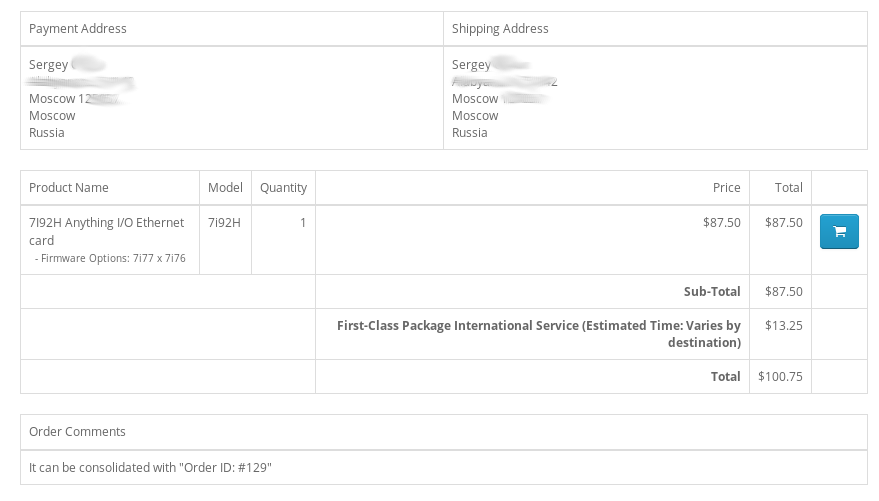Screen dimensions: 879x501
Task: Click the Order Comments header
Action: coord(77,432)
